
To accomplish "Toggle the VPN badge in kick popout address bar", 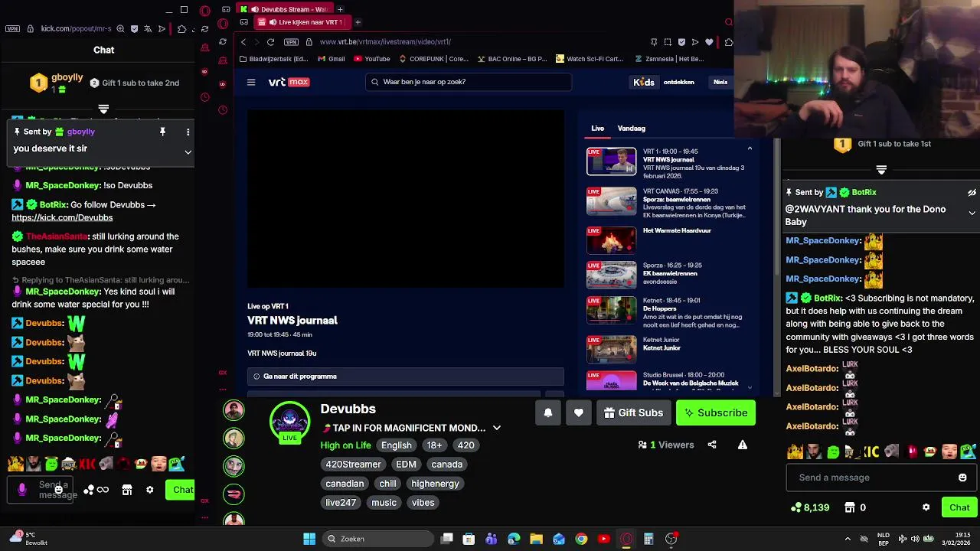I will [x=12, y=29].
